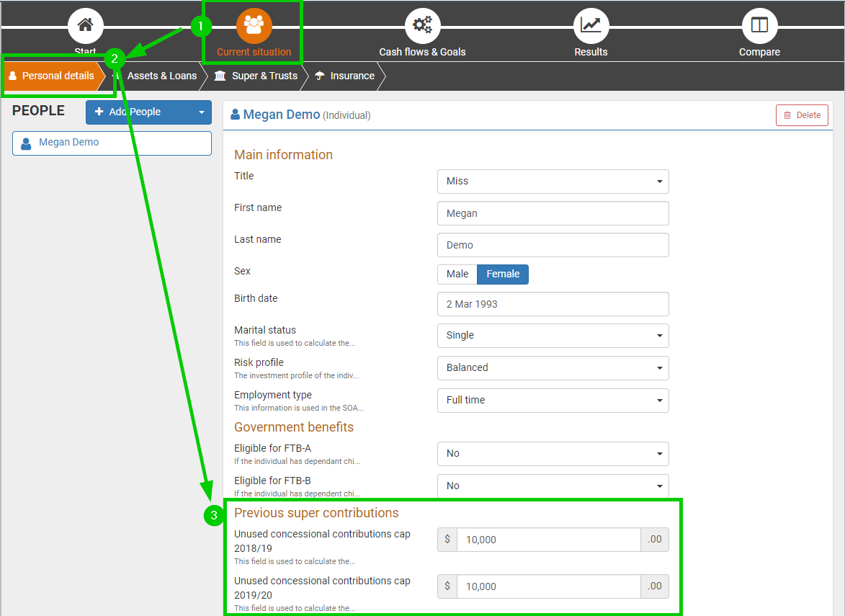The height and width of the screenshot is (616, 845).
Task: Switch to the Assets & Loans tab
Action: (161, 76)
